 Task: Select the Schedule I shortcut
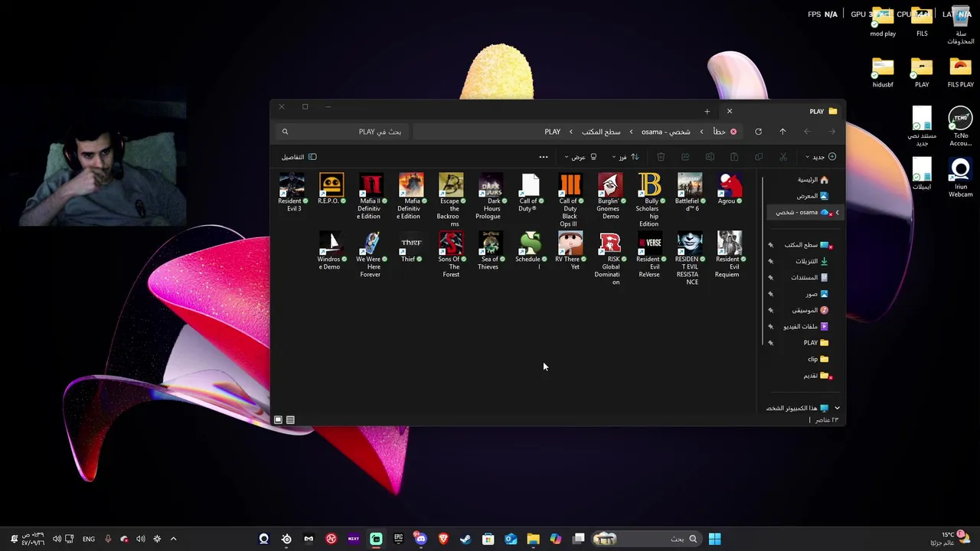point(531,251)
